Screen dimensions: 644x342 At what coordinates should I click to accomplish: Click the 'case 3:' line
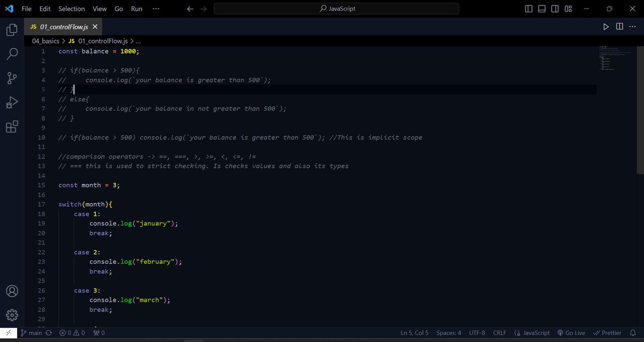(x=87, y=290)
